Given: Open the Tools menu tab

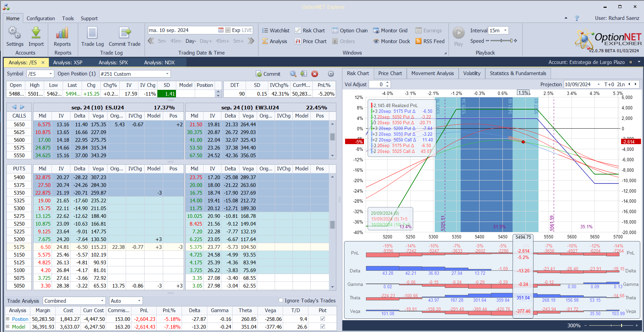Looking at the screenshot, I should pos(68,19).
